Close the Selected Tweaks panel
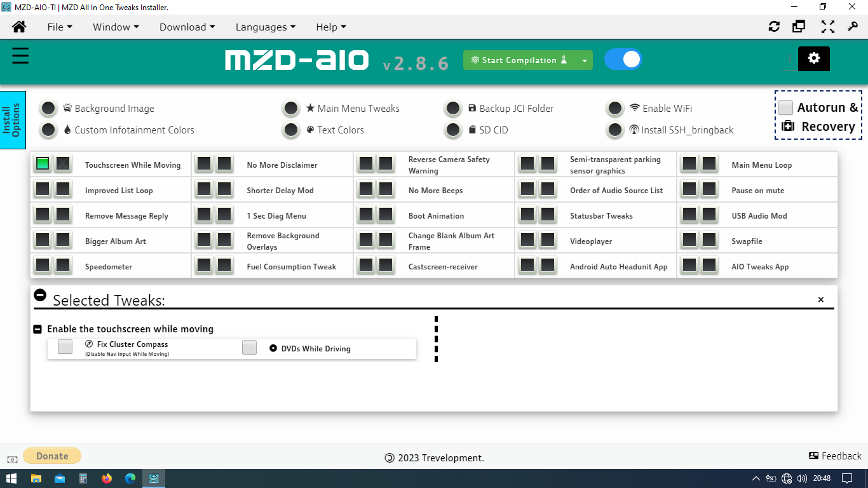This screenshot has height=488, width=868. click(820, 300)
